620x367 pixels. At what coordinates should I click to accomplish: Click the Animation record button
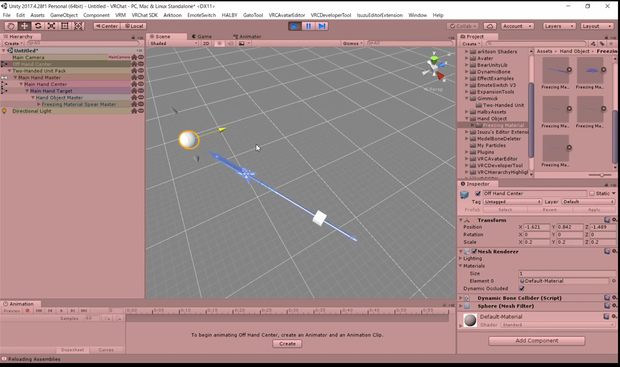click(x=28, y=311)
